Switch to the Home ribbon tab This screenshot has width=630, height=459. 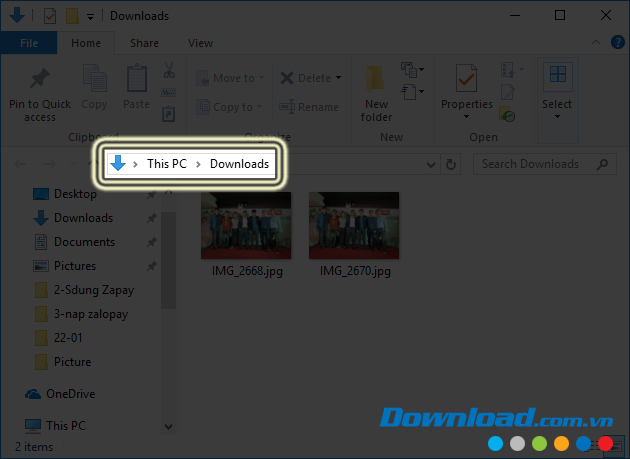86,43
